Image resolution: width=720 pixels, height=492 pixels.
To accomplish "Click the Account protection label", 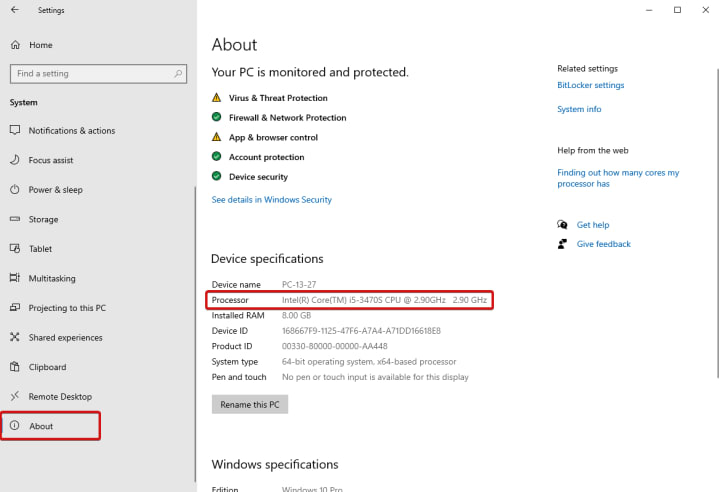I will tap(266, 157).
